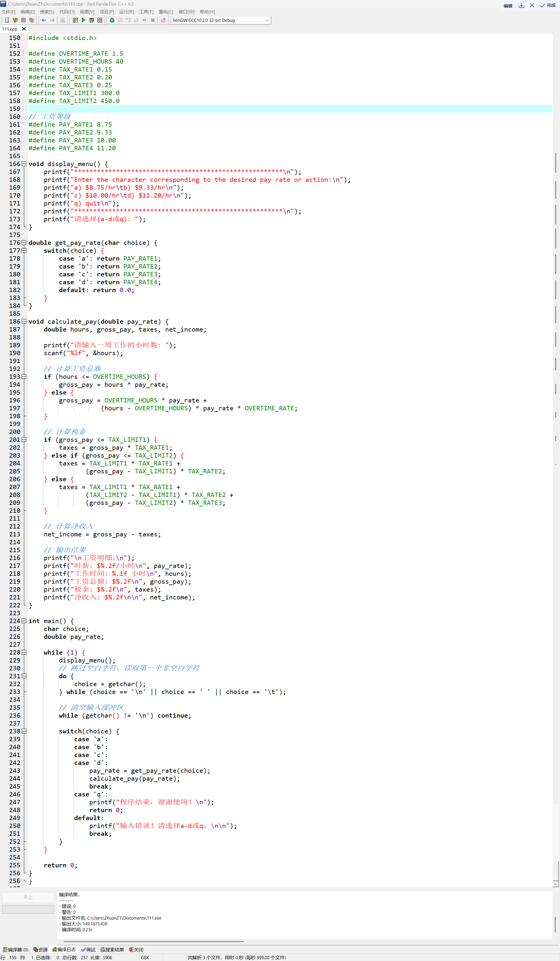
Task: Open the 项目[P] menu
Action: tap(107, 12)
